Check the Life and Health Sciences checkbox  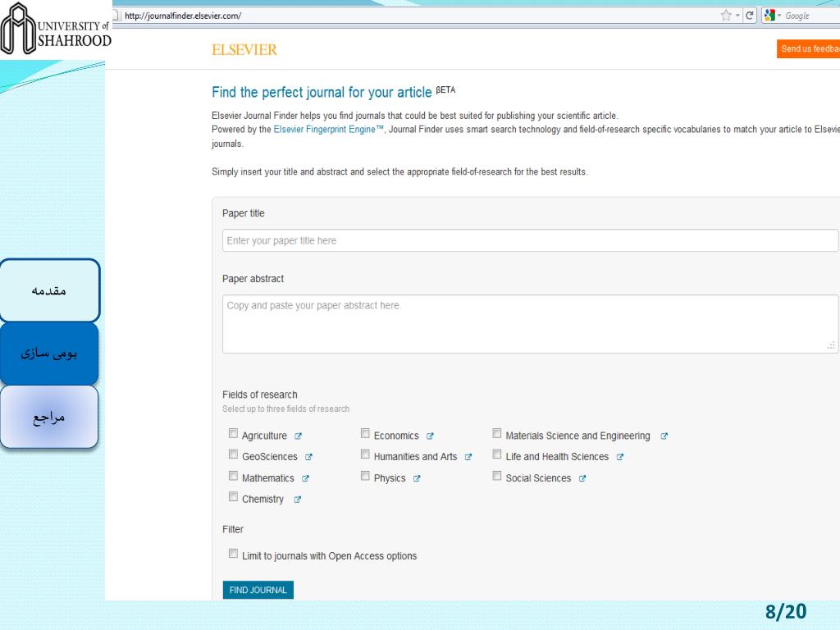pos(496,454)
